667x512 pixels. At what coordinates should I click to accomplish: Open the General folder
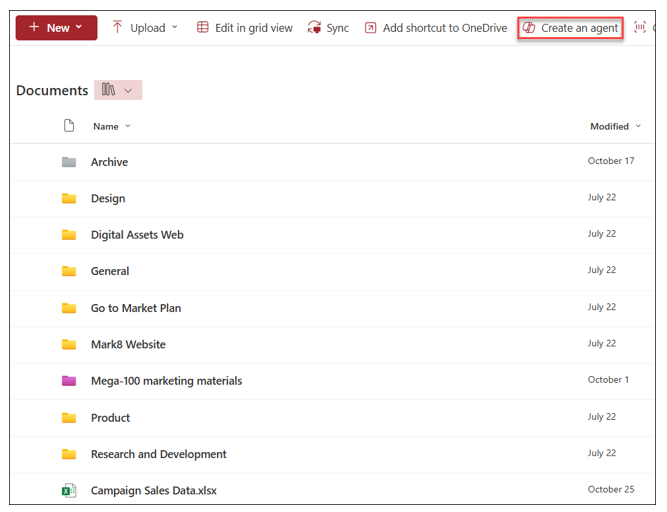[110, 271]
